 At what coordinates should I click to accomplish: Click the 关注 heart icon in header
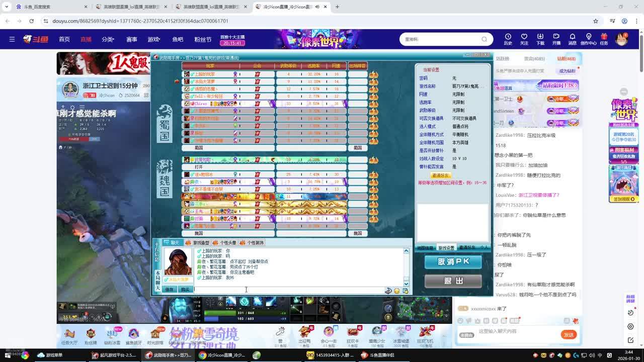[x=524, y=39]
